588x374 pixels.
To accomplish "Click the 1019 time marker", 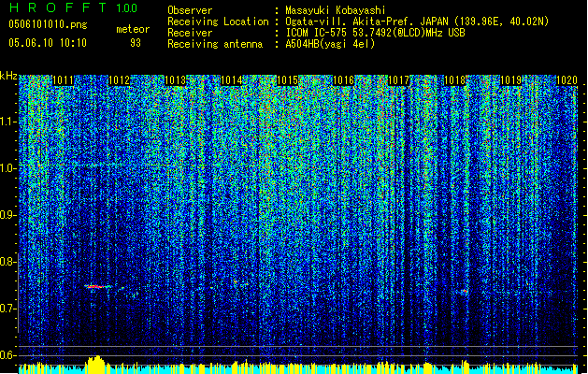I will point(510,80).
